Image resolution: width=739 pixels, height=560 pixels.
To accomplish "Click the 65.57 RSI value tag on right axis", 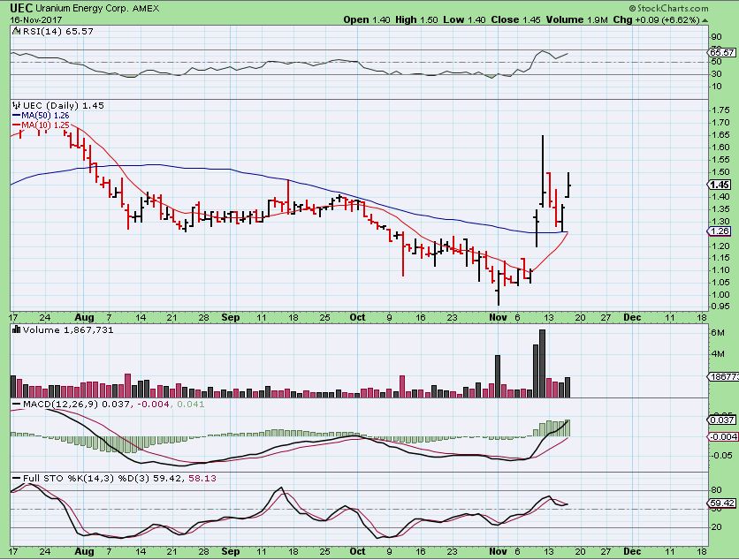I will (721, 52).
